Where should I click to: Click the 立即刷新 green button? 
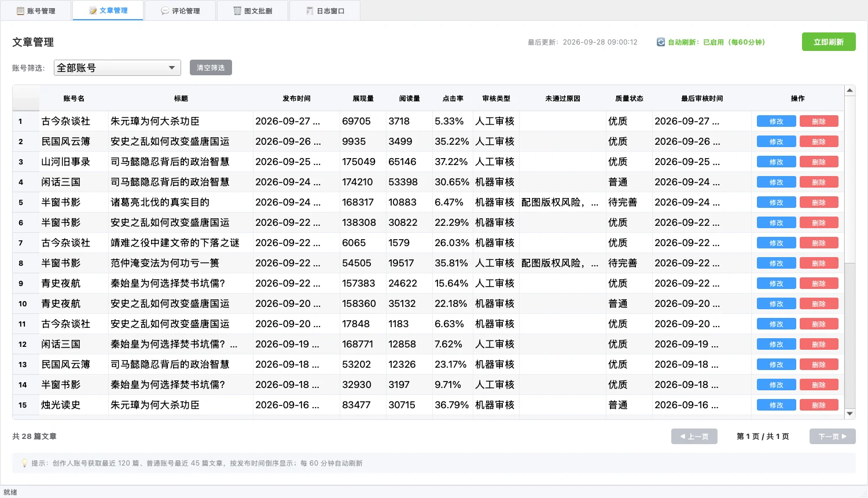tap(829, 42)
